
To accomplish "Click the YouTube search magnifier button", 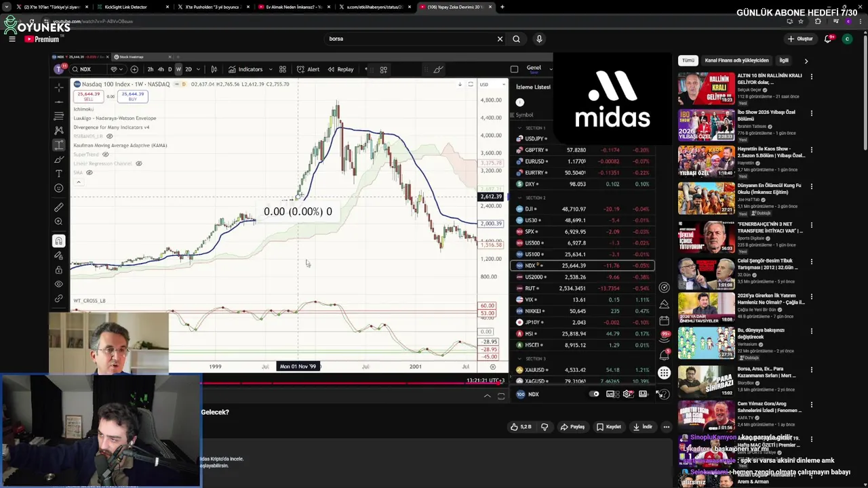I will pyautogui.click(x=516, y=39).
